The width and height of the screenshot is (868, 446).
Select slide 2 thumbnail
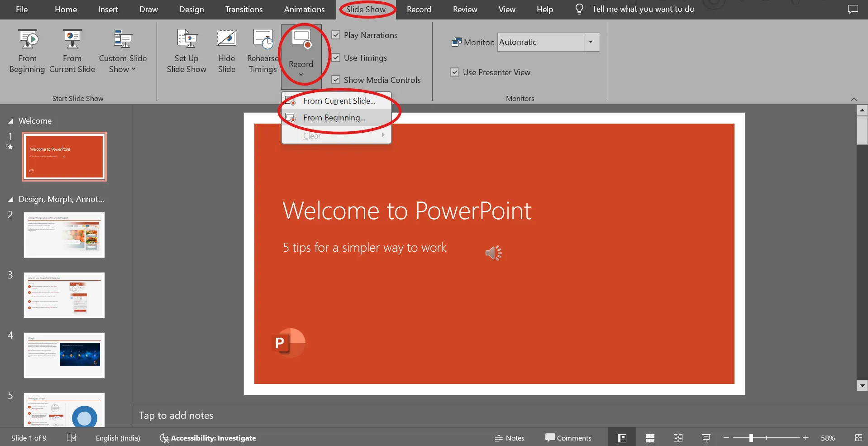click(64, 235)
